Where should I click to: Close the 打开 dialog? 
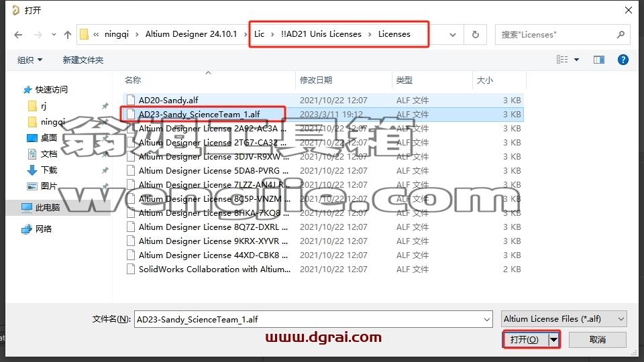pyautogui.click(x=629, y=10)
